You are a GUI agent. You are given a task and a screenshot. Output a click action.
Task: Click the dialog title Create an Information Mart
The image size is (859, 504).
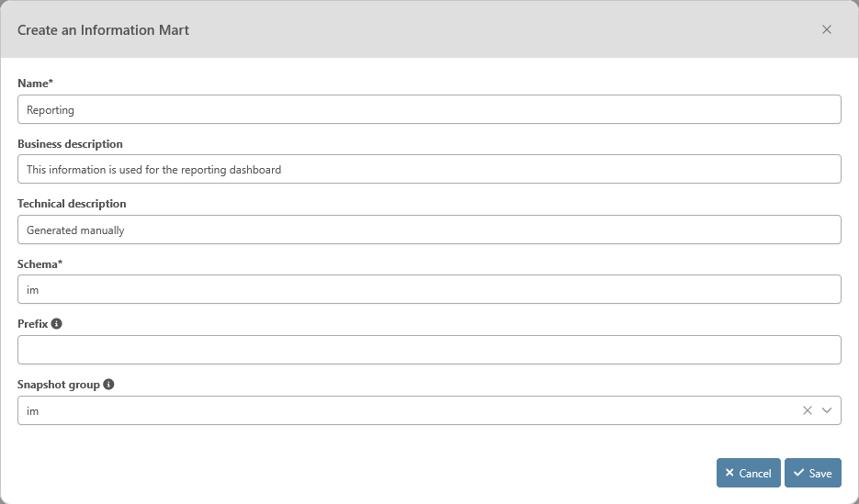point(103,30)
